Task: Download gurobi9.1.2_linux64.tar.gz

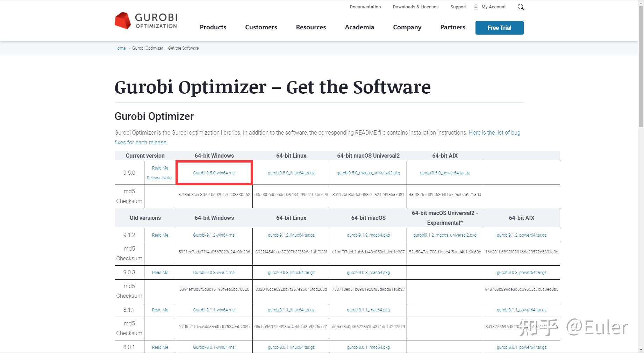Action: 291,235
